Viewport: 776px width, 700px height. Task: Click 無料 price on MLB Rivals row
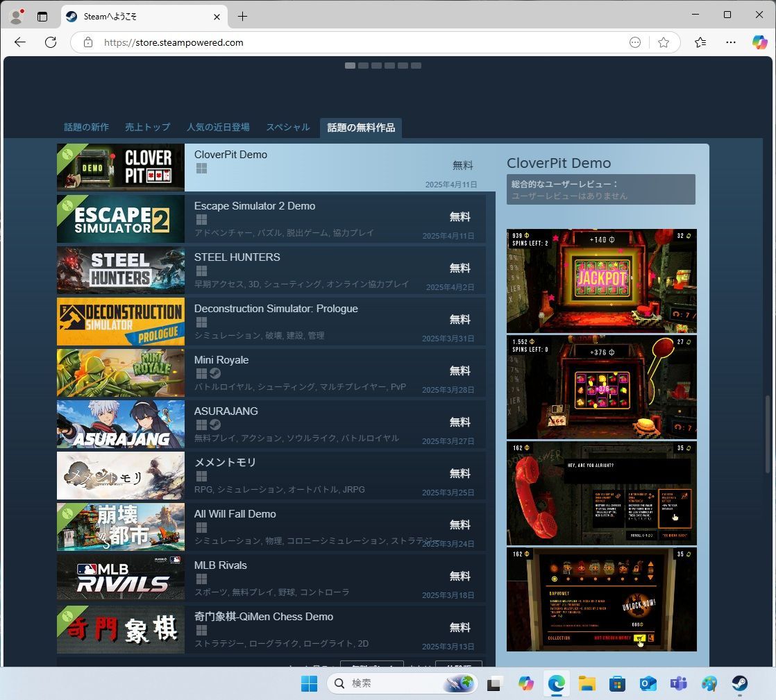459,576
